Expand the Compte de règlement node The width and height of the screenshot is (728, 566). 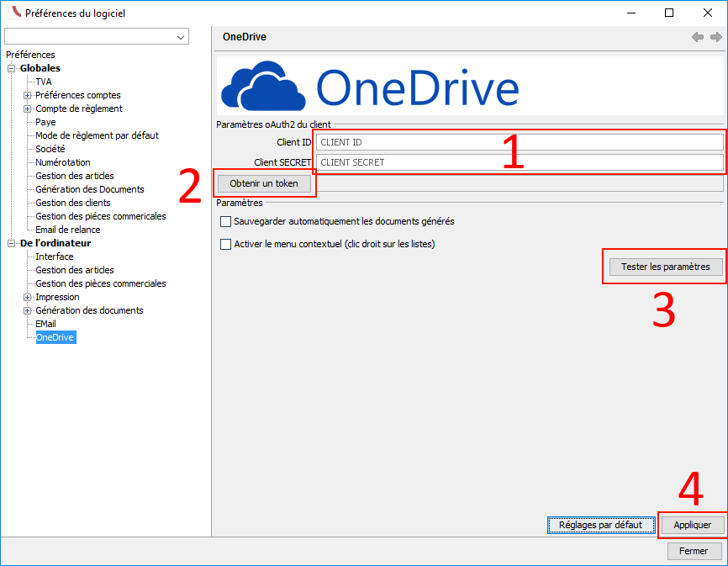coord(28,108)
